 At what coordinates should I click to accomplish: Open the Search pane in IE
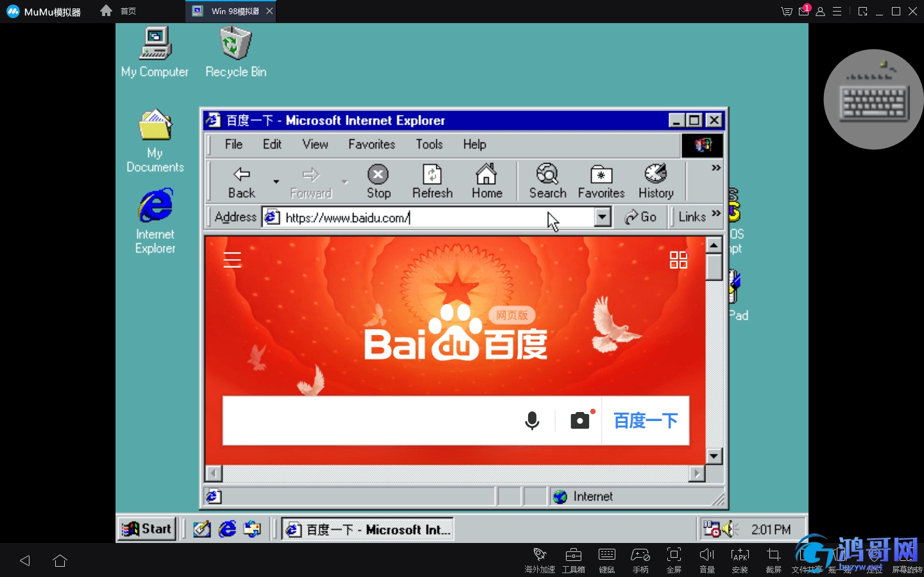tap(548, 182)
